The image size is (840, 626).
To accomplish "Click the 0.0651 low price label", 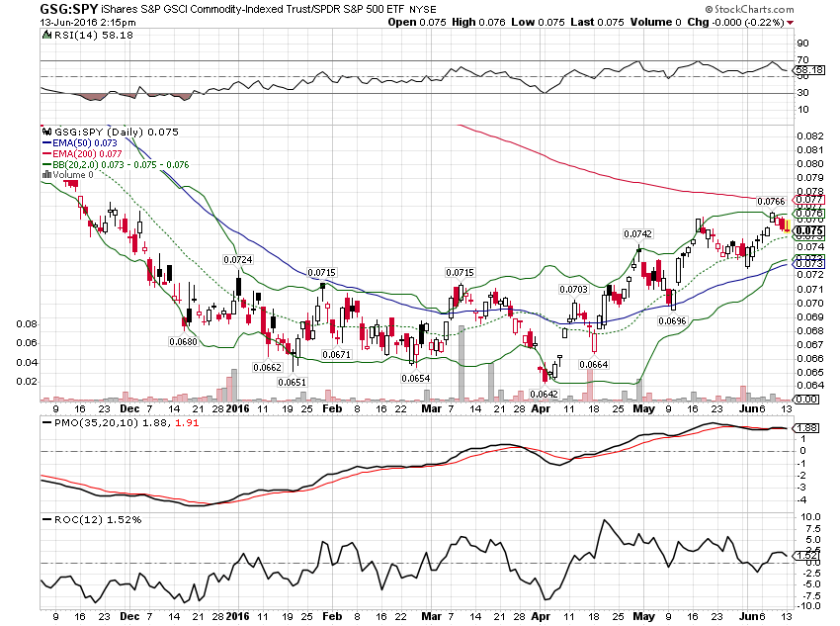I will 292,382.
